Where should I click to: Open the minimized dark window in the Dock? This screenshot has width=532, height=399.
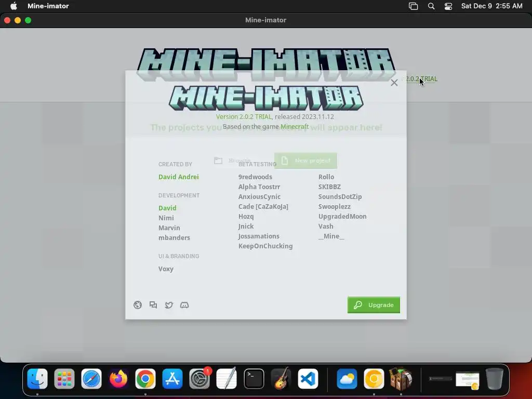[441, 378]
